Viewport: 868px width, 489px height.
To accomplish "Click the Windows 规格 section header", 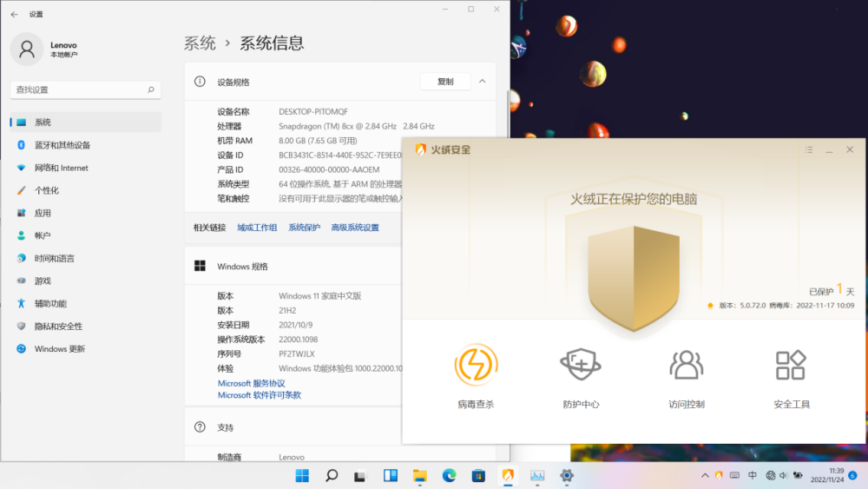I will tap(293, 267).
